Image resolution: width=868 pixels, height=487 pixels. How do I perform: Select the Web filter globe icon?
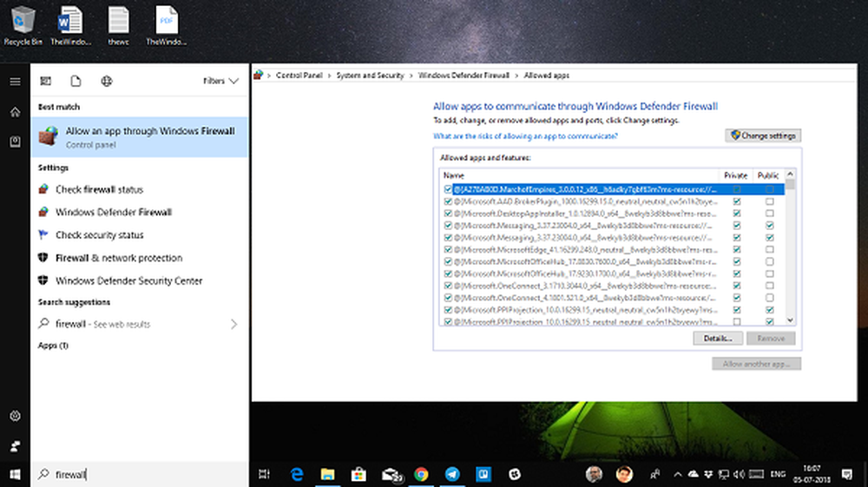[106, 81]
